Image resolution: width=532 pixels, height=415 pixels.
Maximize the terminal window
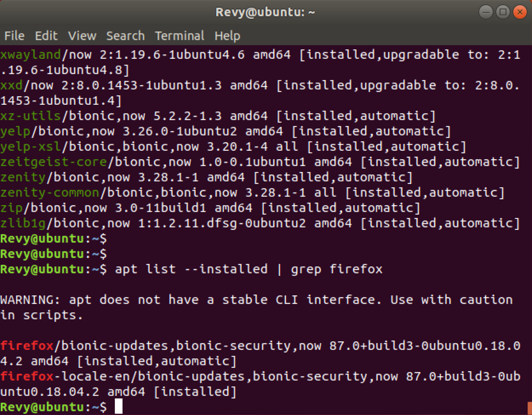[x=503, y=12]
